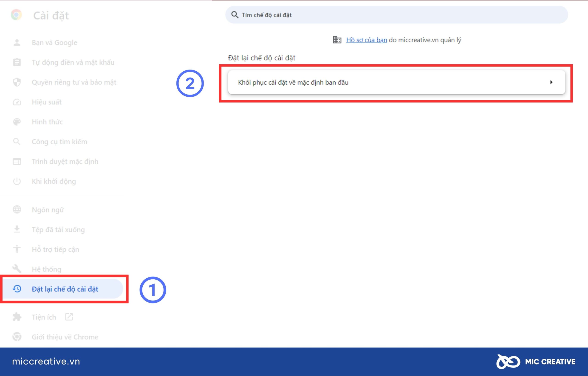Click the browser window icon for Trình duyệt mặc định

tap(17, 161)
